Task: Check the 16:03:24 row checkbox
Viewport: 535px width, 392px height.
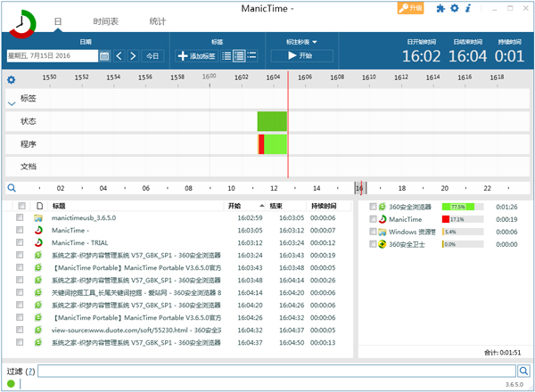Action: [20, 255]
